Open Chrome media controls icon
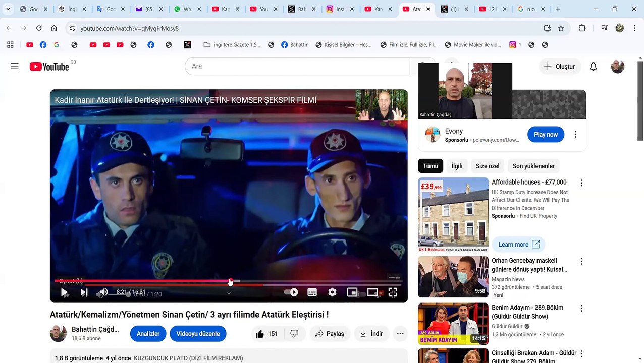This screenshot has height=363, width=644. [x=604, y=28]
